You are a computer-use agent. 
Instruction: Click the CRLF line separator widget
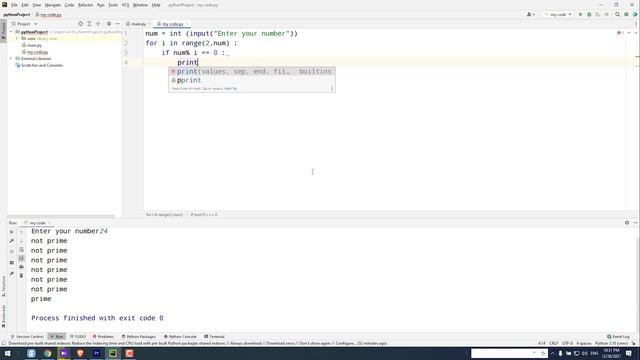(x=554, y=343)
